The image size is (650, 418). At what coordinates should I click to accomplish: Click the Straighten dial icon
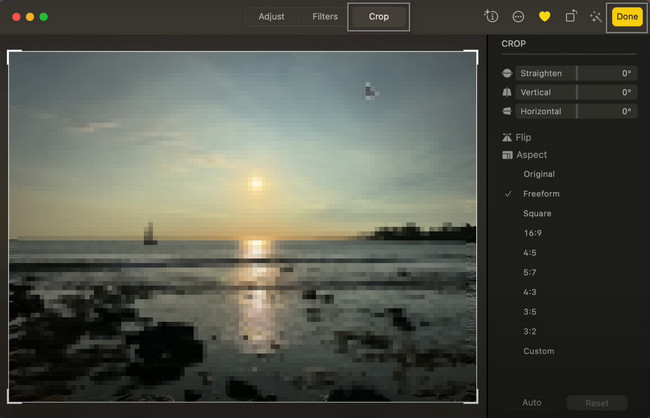point(507,73)
